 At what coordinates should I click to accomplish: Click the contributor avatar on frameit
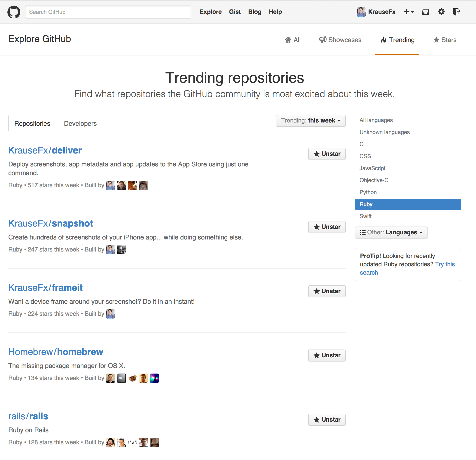click(110, 314)
